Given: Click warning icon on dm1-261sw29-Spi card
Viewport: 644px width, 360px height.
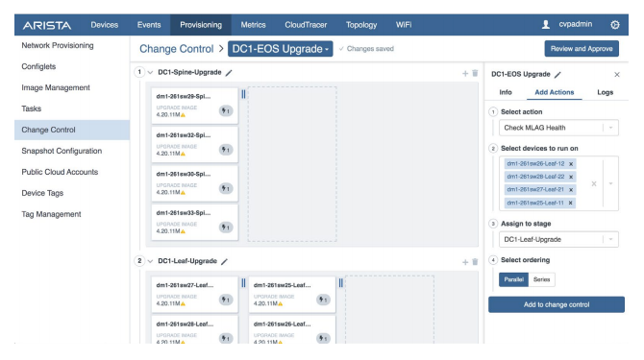Looking at the screenshot, I should (x=184, y=115).
